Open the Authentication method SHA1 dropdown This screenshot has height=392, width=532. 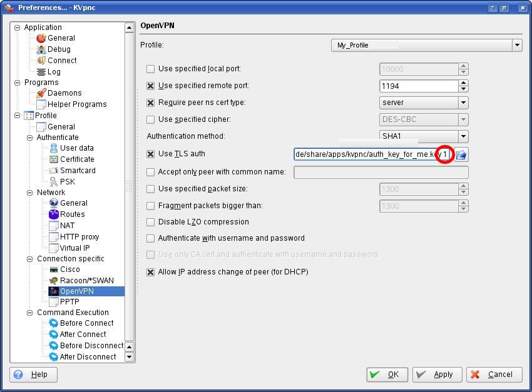[424, 136]
